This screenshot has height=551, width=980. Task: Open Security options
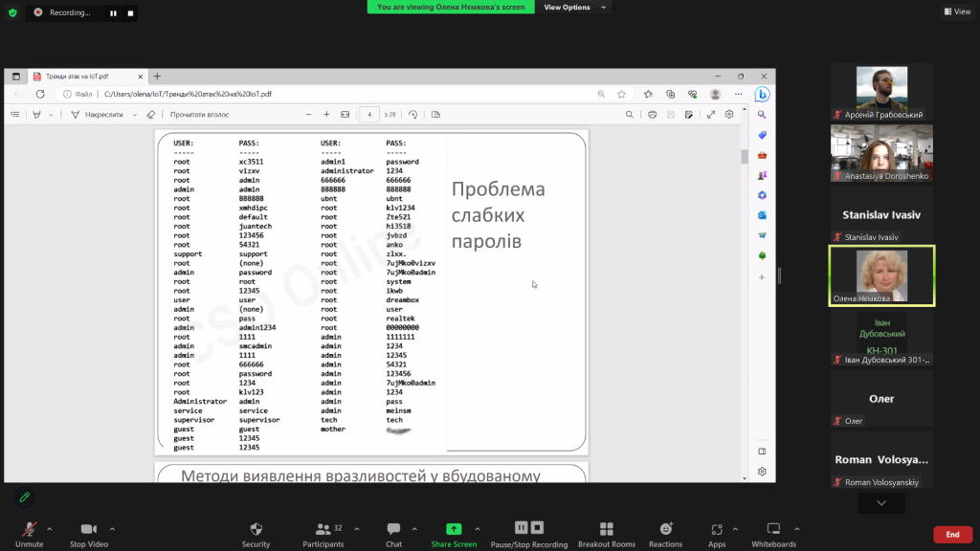point(256,535)
